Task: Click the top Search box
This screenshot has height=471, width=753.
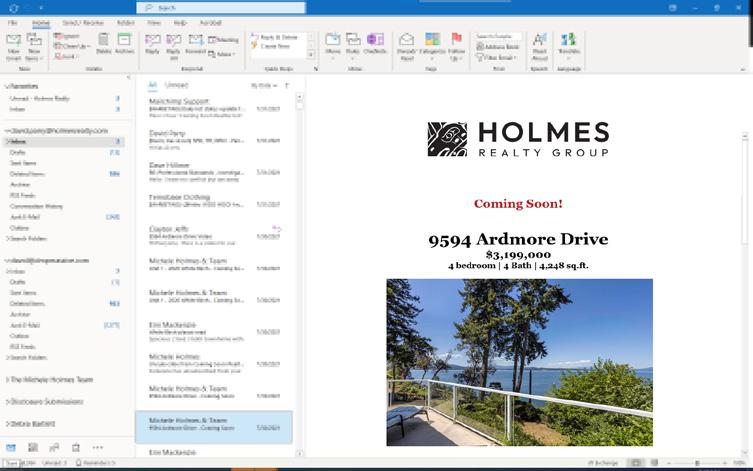Action: pos(221,8)
